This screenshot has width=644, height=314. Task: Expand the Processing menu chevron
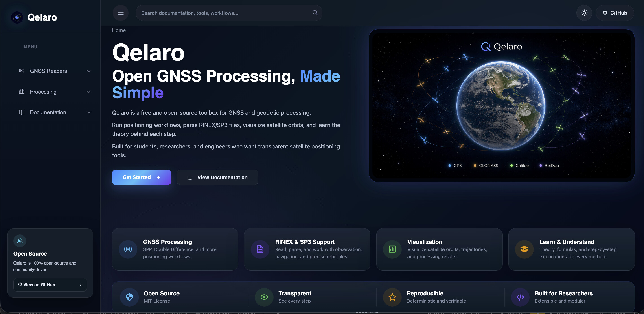tap(89, 92)
